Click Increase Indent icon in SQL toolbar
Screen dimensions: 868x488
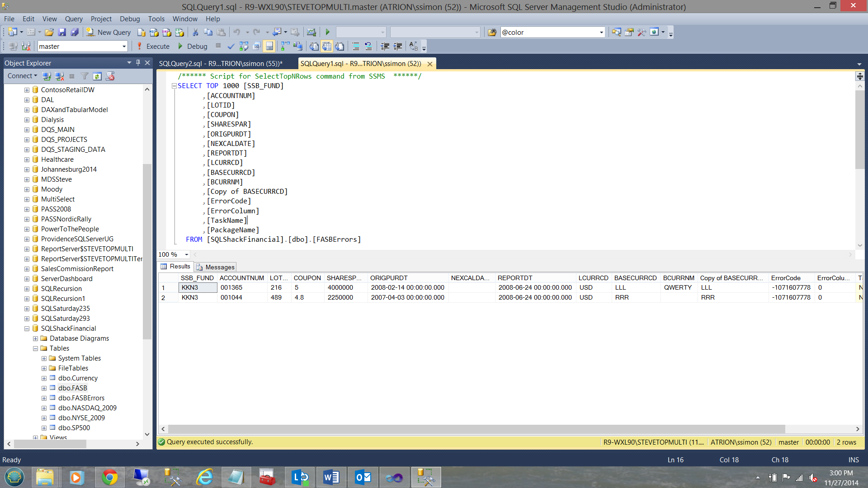pos(398,46)
